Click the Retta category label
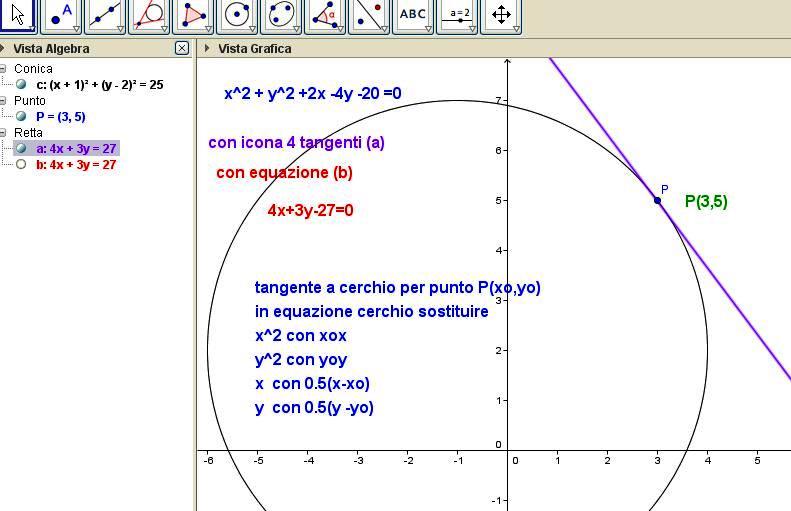The width and height of the screenshot is (791, 511). coord(28,133)
